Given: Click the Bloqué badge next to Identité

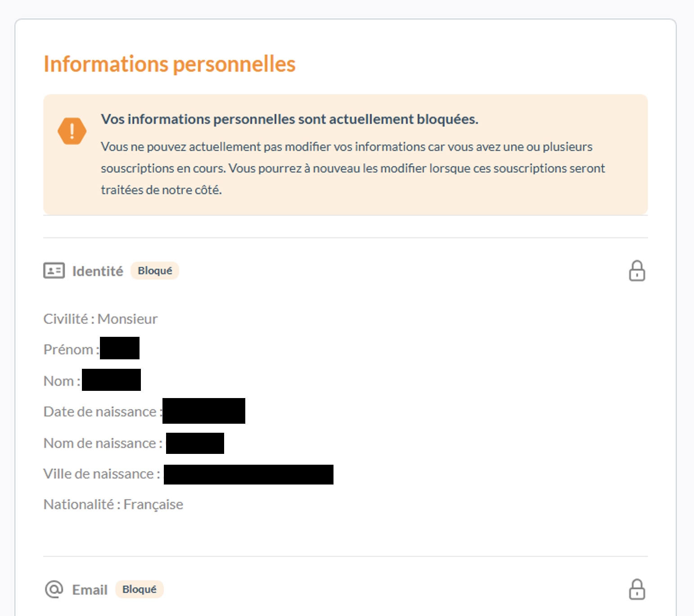Looking at the screenshot, I should pyautogui.click(x=155, y=271).
